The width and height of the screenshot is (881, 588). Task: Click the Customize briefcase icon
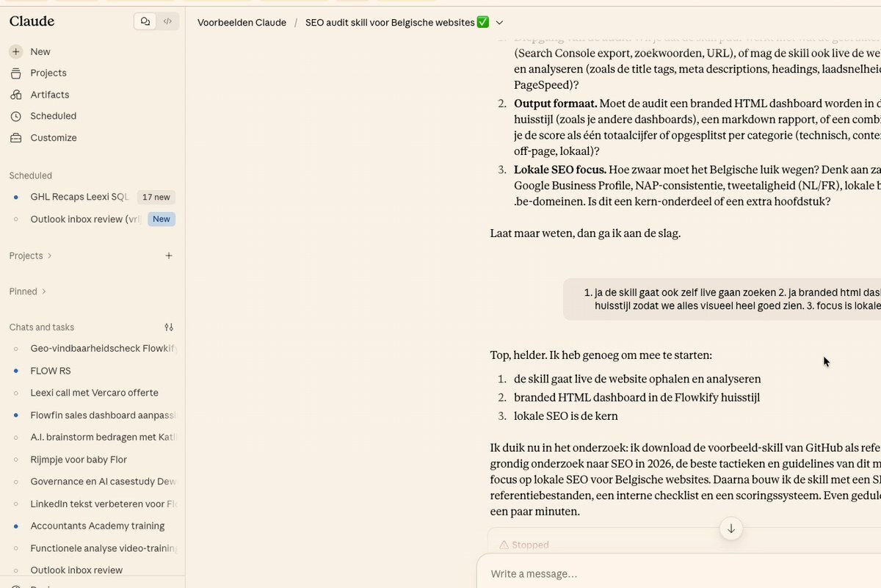[x=16, y=138]
